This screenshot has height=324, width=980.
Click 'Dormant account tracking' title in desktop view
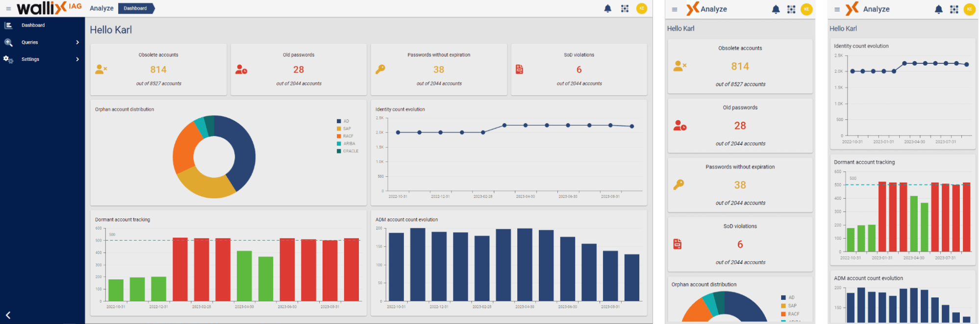click(123, 219)
